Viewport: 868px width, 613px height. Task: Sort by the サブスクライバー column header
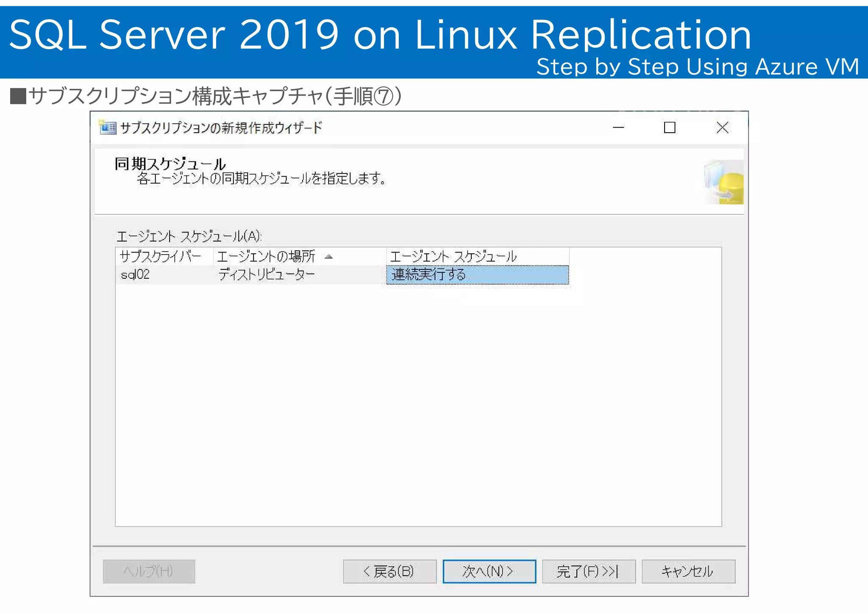click(164, 256)
